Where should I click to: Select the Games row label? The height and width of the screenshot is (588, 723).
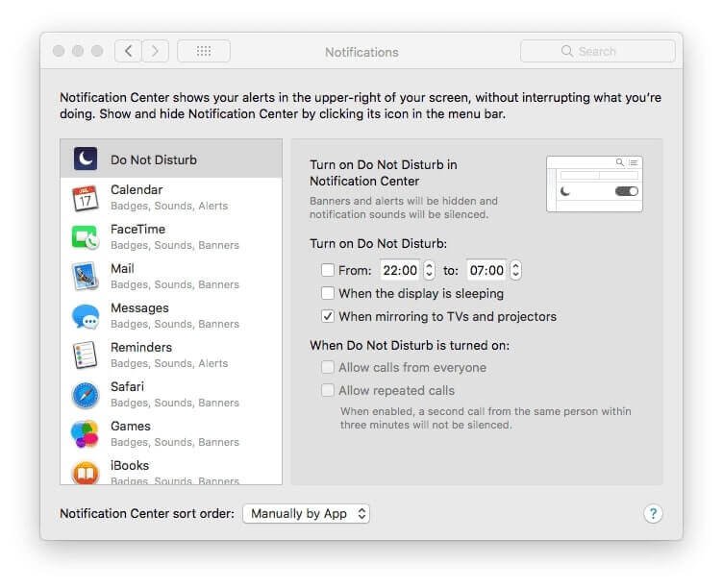[x=131, y=426]
